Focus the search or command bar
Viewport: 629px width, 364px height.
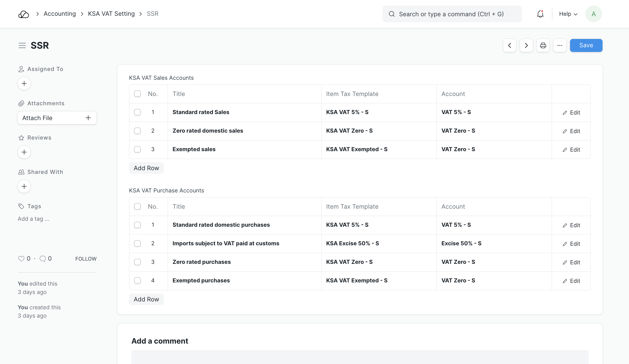tap(452, 14)
